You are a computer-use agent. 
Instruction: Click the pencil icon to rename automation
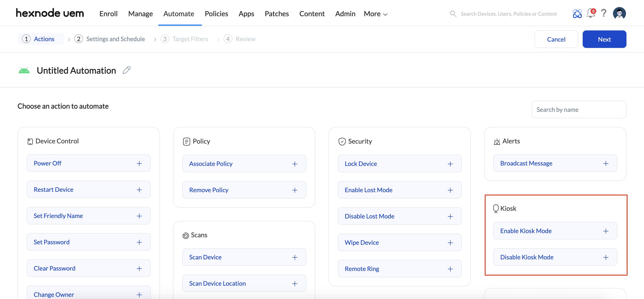tap(127, 70)
